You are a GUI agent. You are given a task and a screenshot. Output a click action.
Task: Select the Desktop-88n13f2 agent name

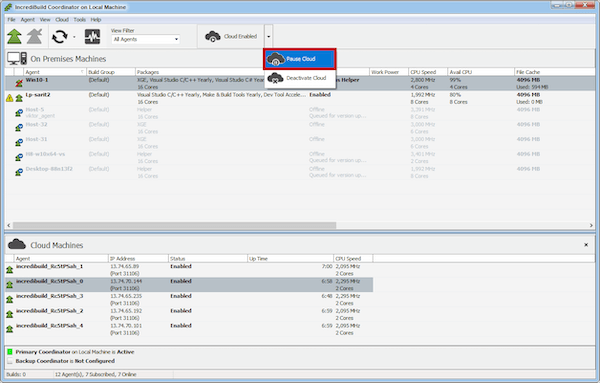coord(49,169)
